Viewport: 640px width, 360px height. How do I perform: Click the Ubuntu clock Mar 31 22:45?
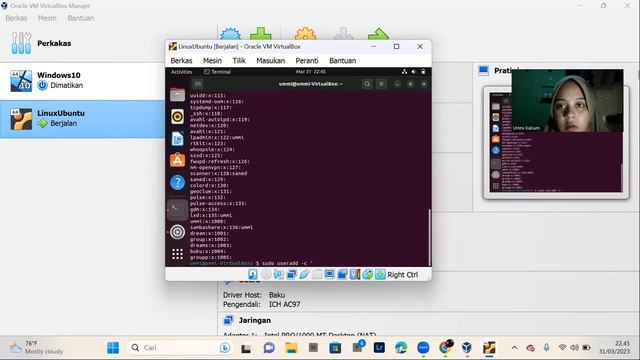pyautogui.click(x=311, y=72)
